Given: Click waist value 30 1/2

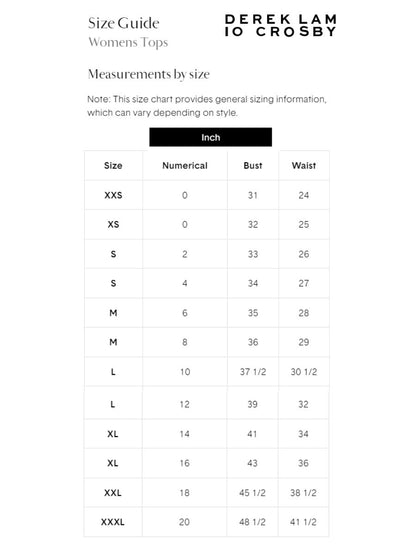Looking at the screenshot, I should (304, 372).
